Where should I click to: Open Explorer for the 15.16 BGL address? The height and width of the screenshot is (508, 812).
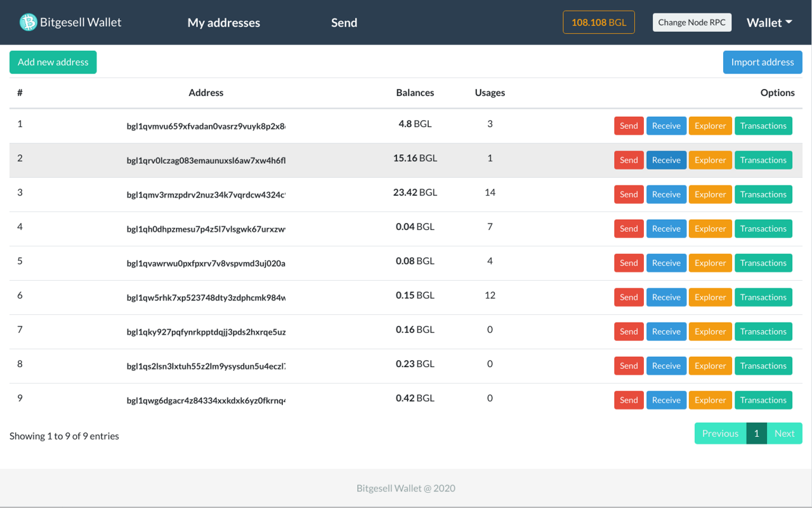click(x=710, y=160)
